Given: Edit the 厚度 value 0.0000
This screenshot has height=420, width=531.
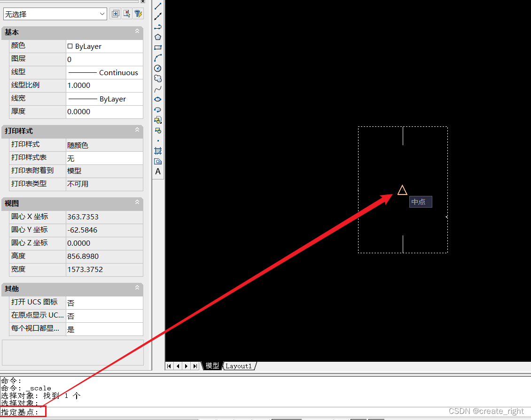Looking at the screenshot, I should tap(104, 112).
